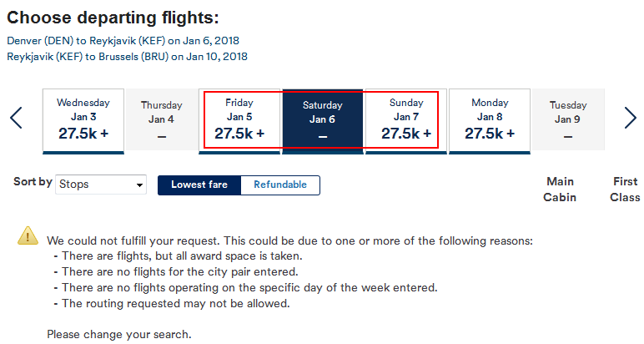Choose Friday Jan 5 fare option
The image size is (644, 344).
point(239,121)
